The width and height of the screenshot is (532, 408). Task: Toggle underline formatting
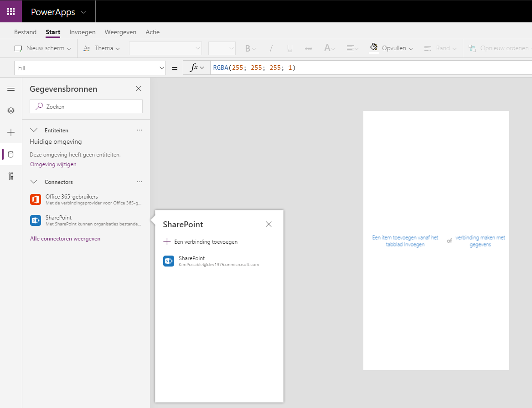[290, 48]
